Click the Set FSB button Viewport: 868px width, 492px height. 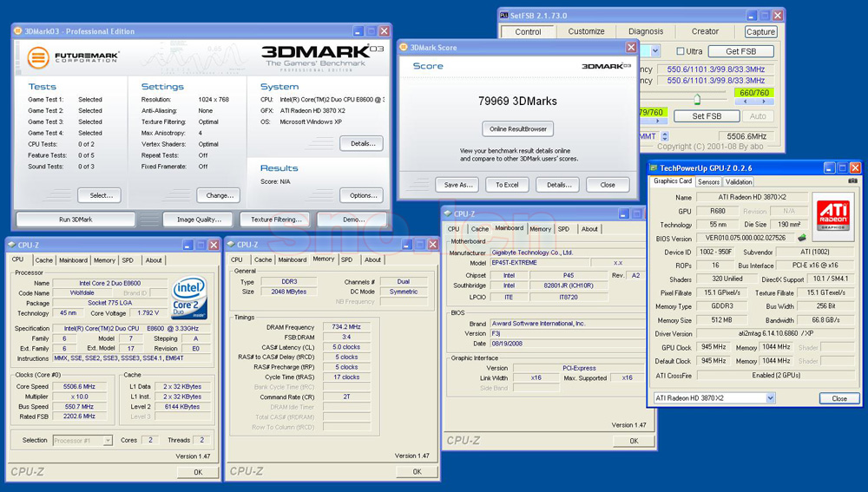[707, 116]
